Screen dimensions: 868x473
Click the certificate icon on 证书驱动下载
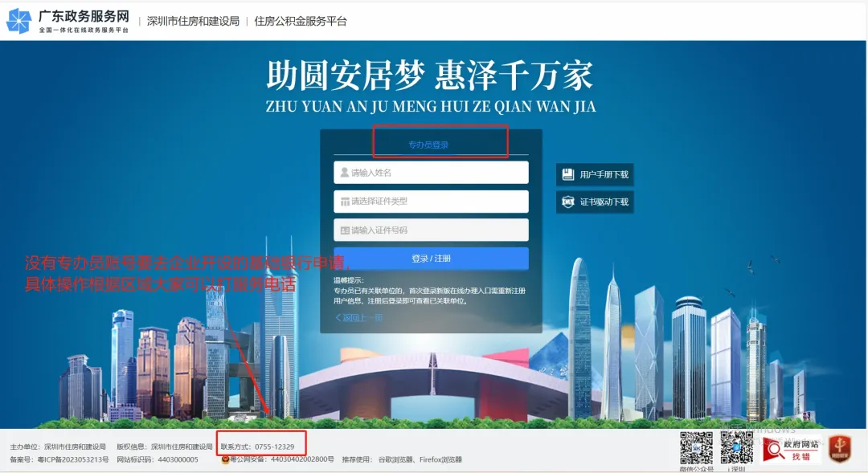(x=568, y=202)
